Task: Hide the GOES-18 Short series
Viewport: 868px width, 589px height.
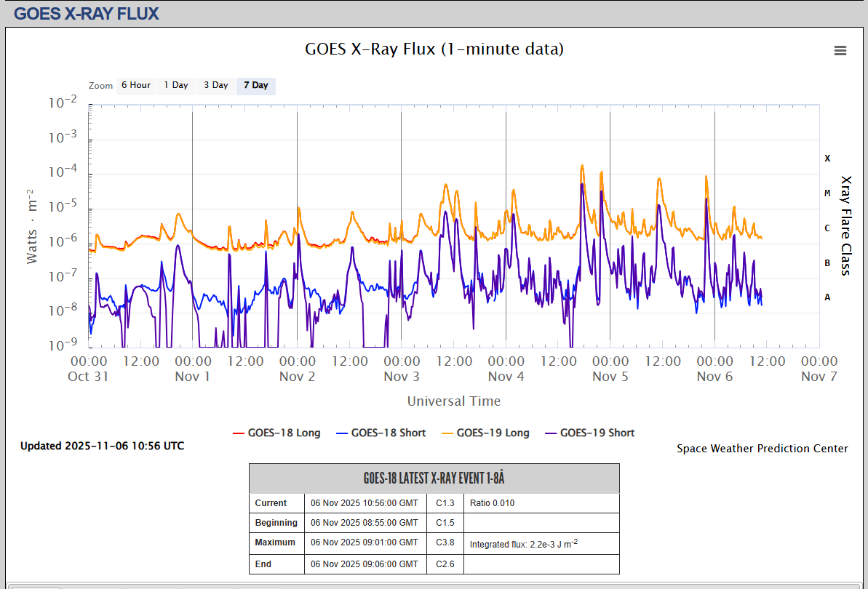Action: (388, 433)
